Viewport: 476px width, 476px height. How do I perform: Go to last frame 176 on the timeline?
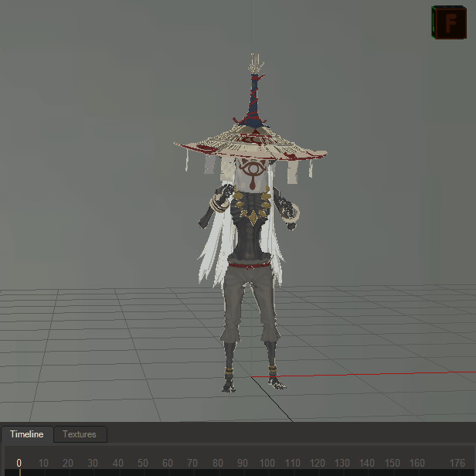[x=457, y=464]
